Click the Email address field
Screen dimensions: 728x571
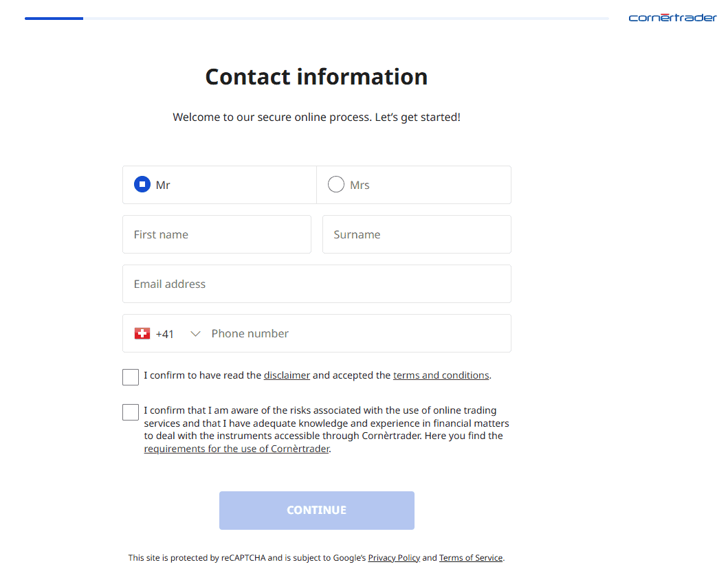(x=316, y=284)
